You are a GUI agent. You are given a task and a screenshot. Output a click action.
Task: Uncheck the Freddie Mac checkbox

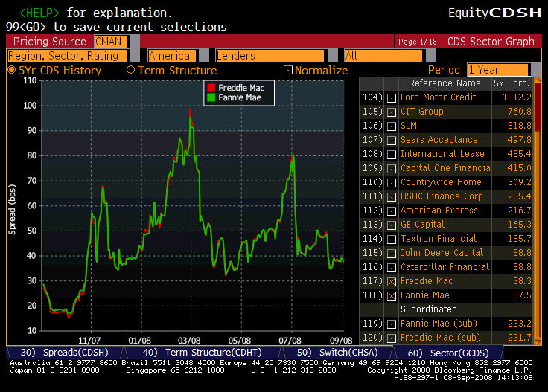(x=392, y=281)
